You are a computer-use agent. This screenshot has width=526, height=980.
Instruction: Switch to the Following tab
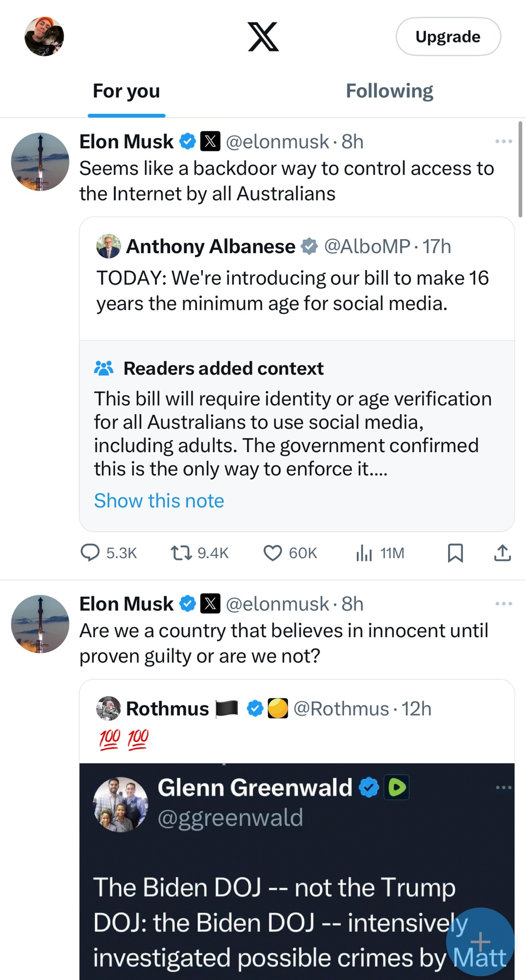pos(389,91)
